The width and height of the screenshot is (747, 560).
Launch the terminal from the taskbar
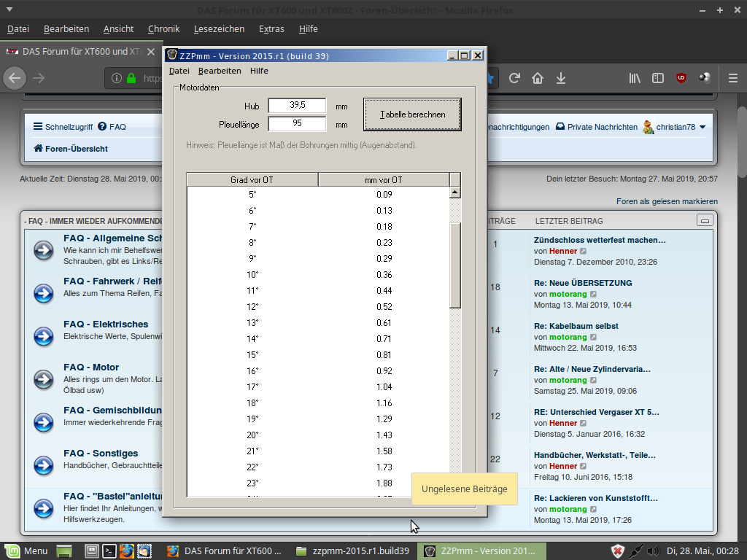(x=109, y=551)
